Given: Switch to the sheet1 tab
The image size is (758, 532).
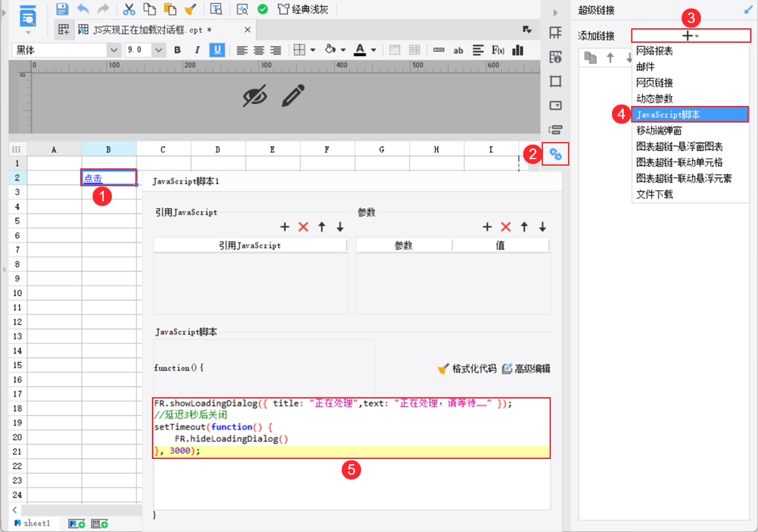Looking at the screenshot, I should point(32,523).
